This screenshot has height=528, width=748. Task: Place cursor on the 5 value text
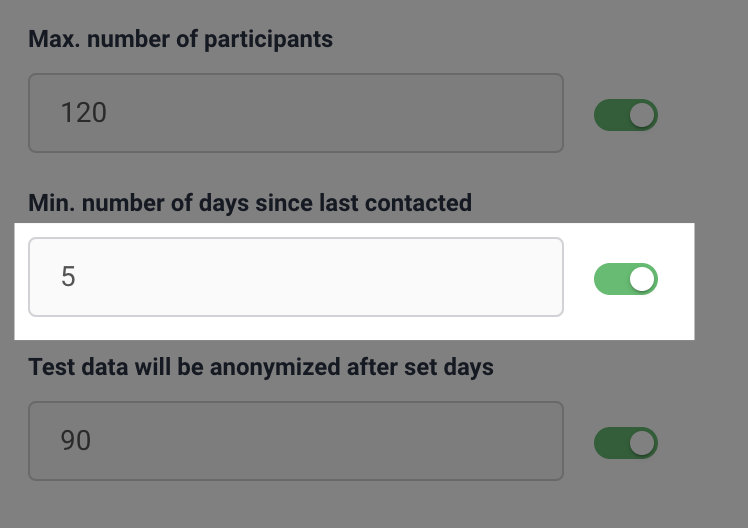pos(68,277)
